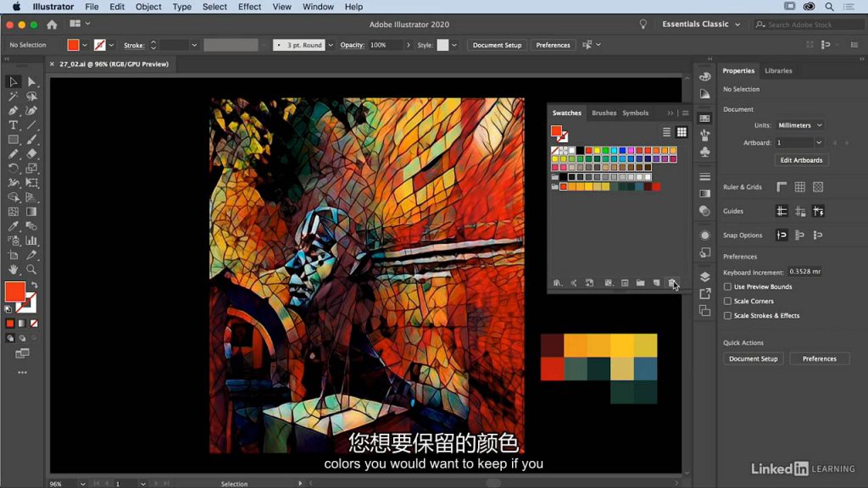This screenshot has height=488, width=868.
Task: Expand fill color dropdown in control bar
Action: [85, 46]
